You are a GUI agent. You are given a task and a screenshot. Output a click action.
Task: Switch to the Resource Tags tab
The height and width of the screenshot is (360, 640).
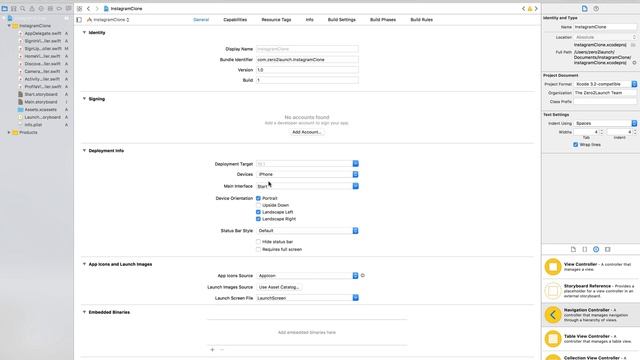click(276, 20)
